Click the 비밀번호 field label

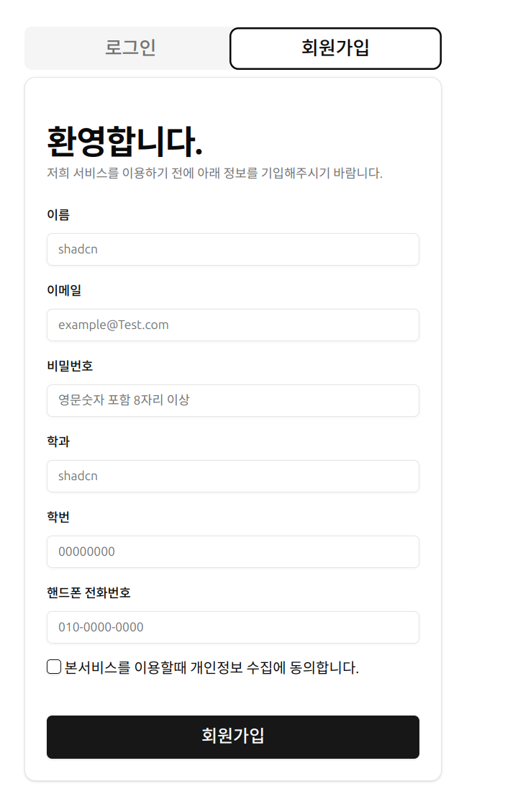[x=70, y=366]
